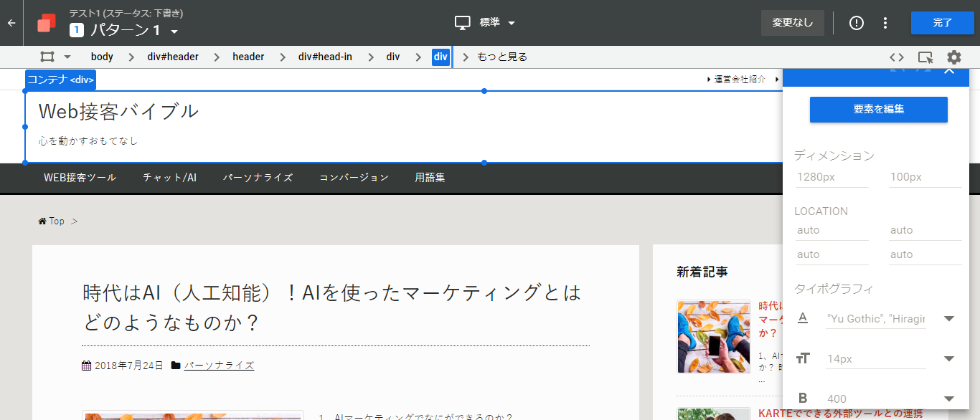Viewport: 980px width, 420px height.
Task: Click the red Optimize logo icon
Action: (x=47, y=23)
